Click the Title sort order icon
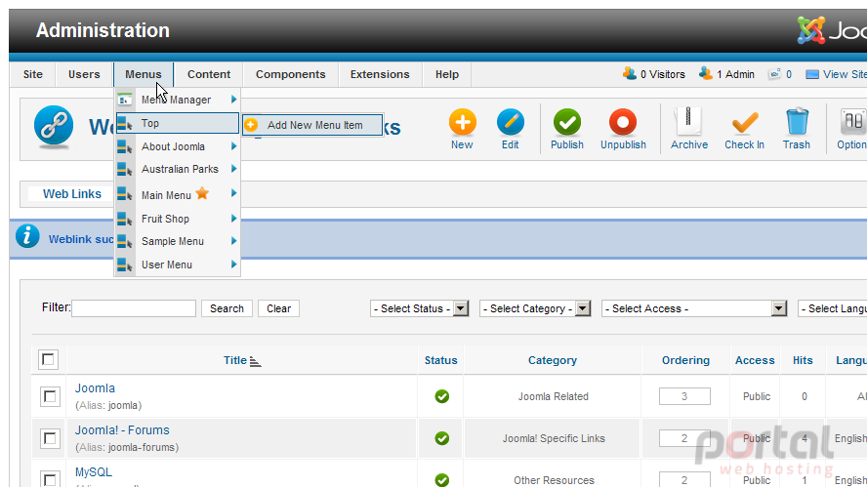This screenshot has height=488, width=868. coord(255,361)
